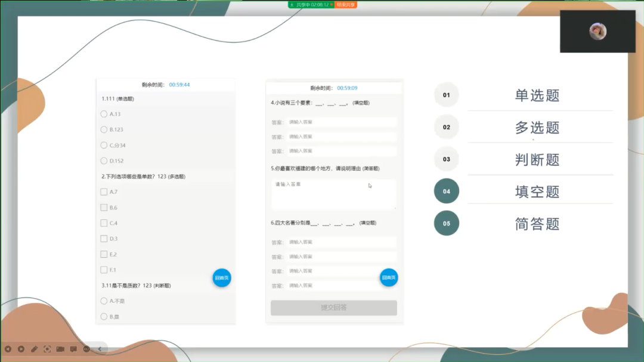Click first answer field under question 6
The image size is (644, 362).
(x=341, y=242)
